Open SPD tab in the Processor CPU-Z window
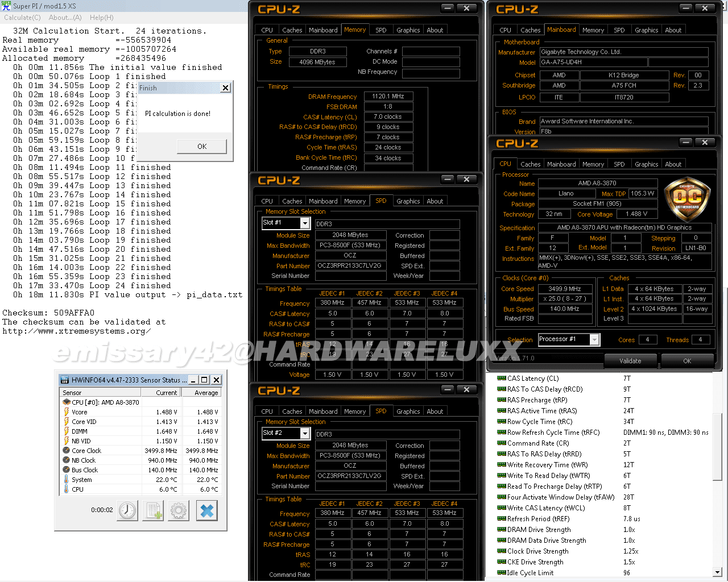This screenshot has height=582, width=728. (619, 164)
